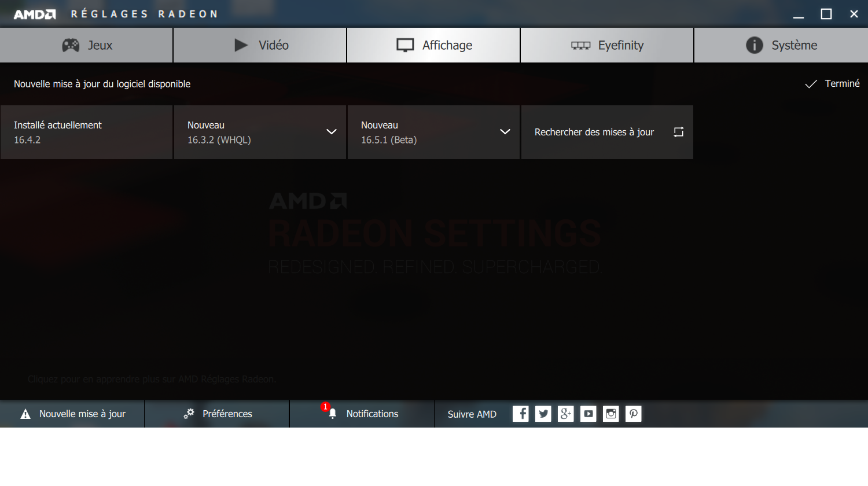This screenshot has height=486, width=868.
Task: Click Rechercher des mises à jour
Action: (607, 132)
